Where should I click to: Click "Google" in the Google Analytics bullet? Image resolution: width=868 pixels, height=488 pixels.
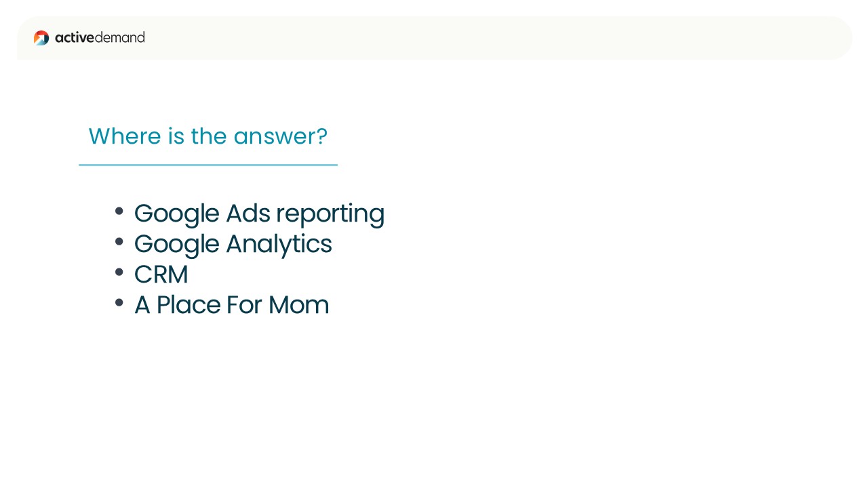[x=177, y=245]
